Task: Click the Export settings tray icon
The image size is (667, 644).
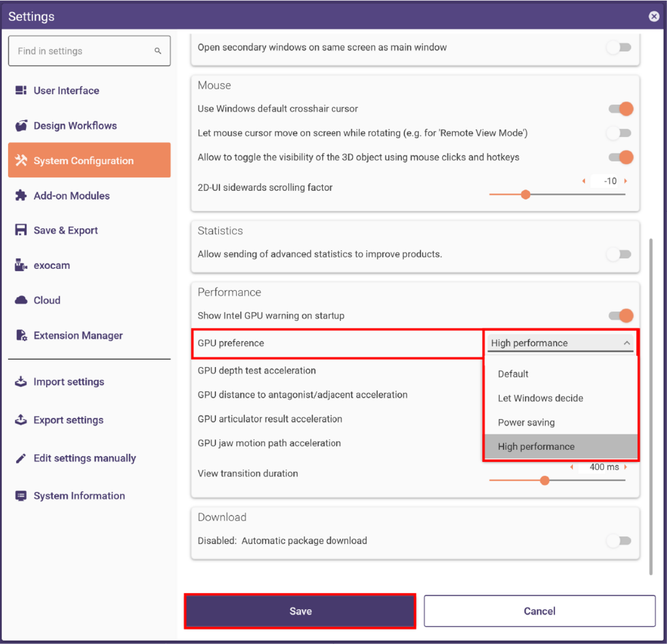Action: tap(21, 420)
